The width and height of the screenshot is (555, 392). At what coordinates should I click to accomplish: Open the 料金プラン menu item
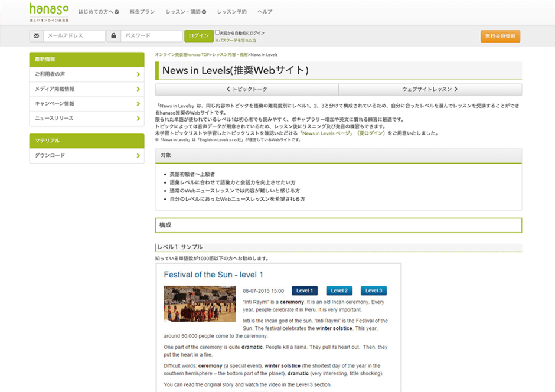[x=142, y=11]
